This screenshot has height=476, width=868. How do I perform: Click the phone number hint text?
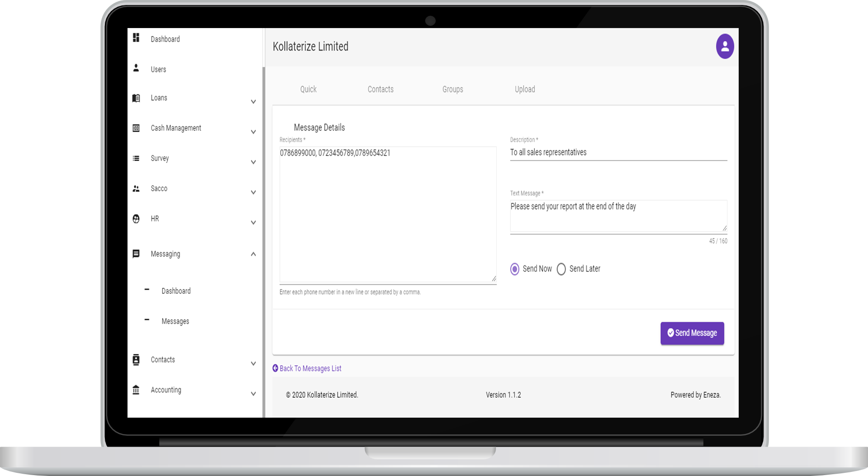pyautogui.click(x=350, y=292)
